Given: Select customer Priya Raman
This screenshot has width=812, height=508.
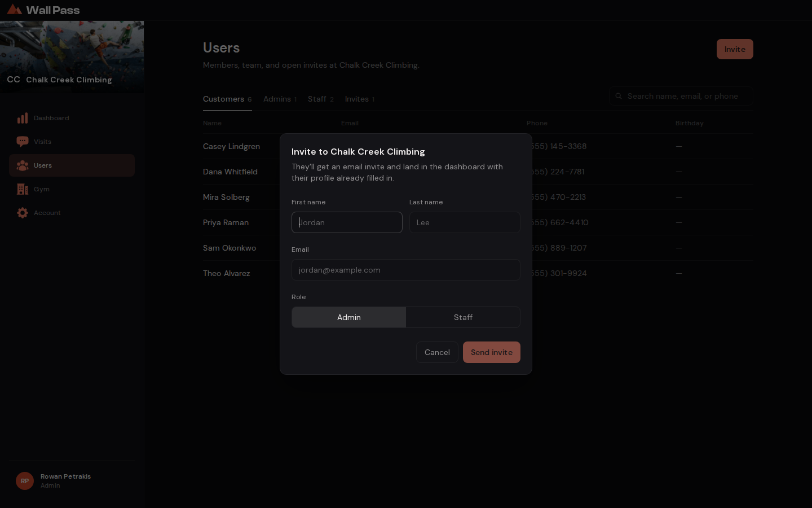Looking at the screenshot, I should pyautogui.click(x=226, y=222).
